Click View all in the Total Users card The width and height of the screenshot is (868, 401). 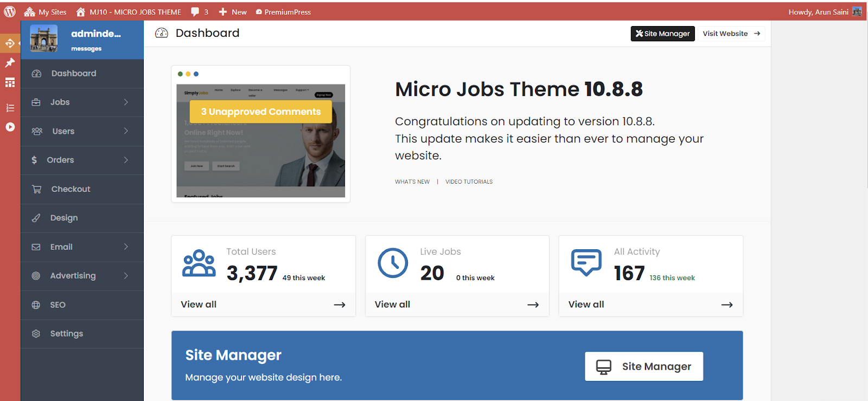[199, 305]
